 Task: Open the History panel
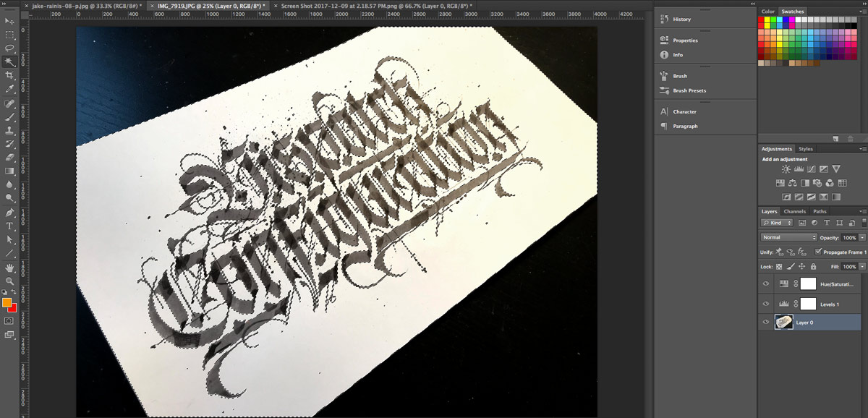681,20
